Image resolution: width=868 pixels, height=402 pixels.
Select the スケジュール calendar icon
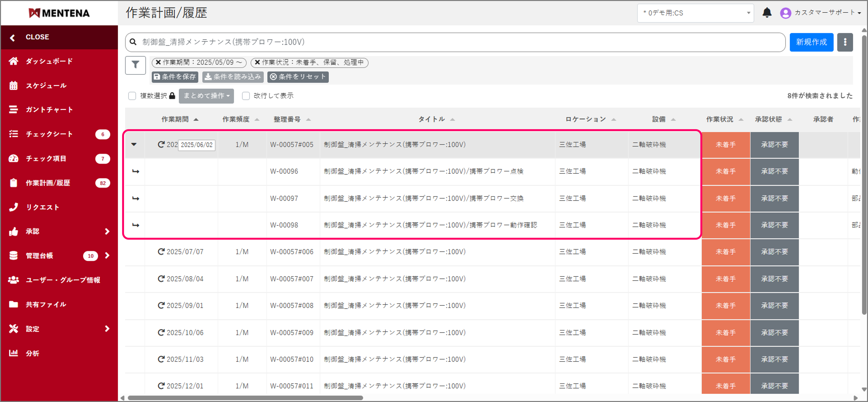pyautogui.click(x=13, y=85)
